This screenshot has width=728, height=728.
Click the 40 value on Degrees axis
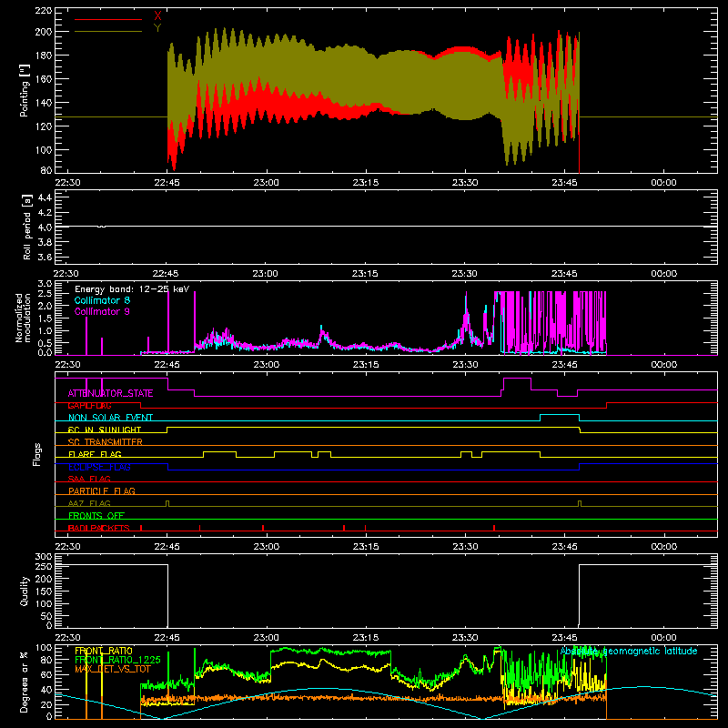46,690
